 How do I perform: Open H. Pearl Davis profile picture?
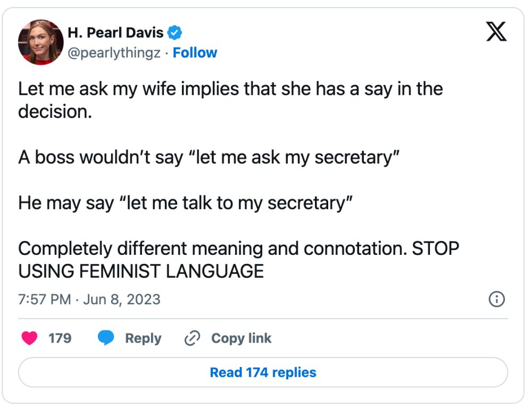coord(41,42)
